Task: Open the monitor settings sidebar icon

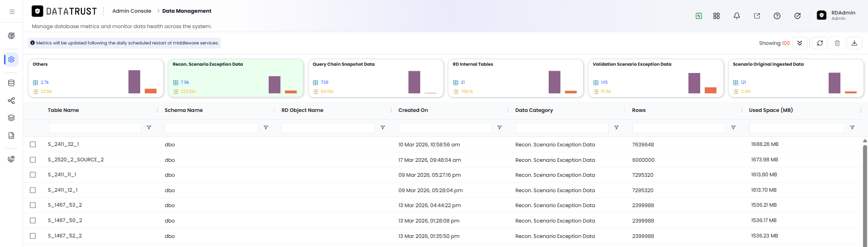Action: point(11,159)
